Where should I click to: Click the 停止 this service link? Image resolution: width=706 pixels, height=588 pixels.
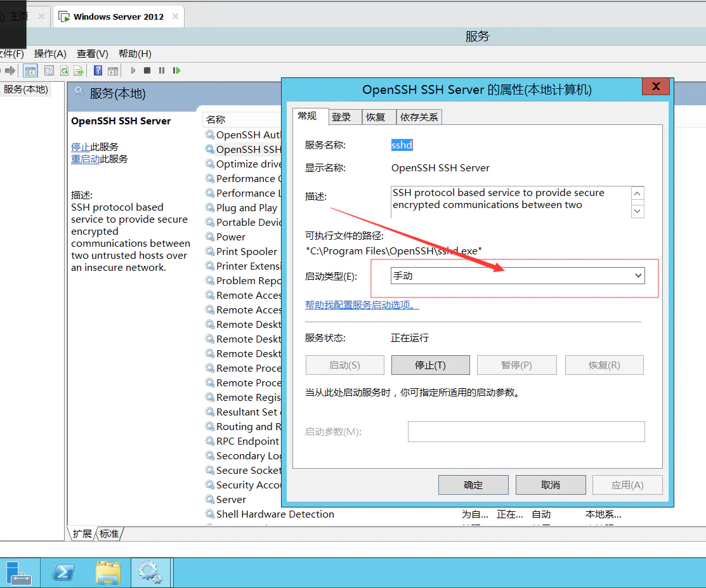(x=81, y=147)
